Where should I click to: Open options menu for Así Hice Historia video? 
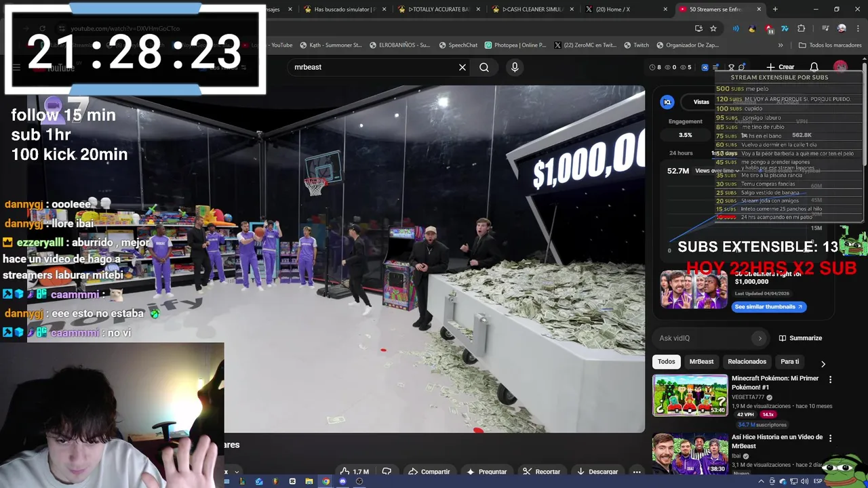click(830, 439)
